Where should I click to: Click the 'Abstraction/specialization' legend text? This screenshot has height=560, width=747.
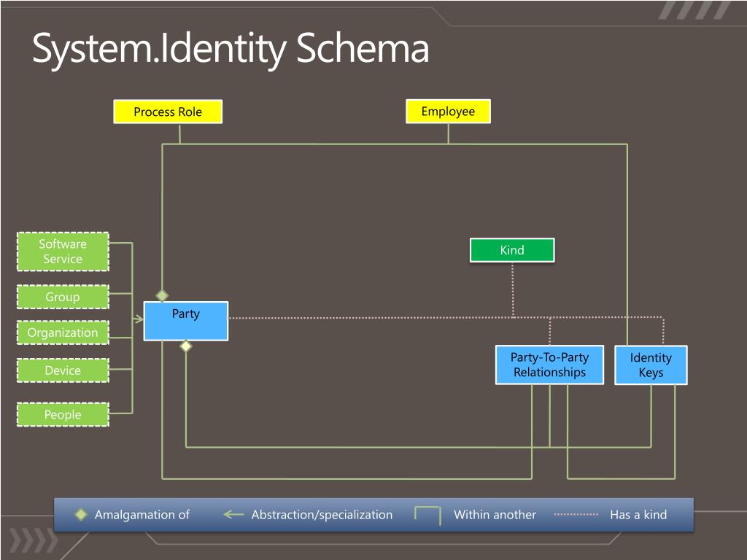click(322, 515)
